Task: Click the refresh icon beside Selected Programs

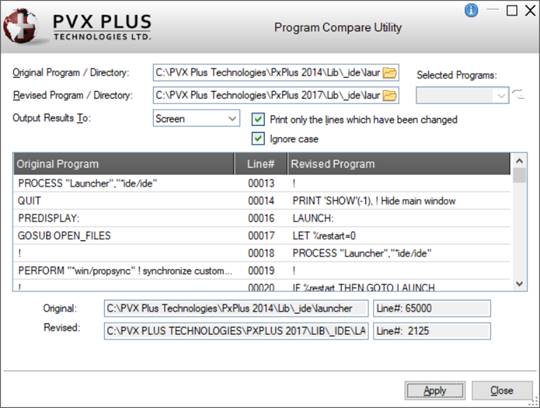Action: pos(518,94)
